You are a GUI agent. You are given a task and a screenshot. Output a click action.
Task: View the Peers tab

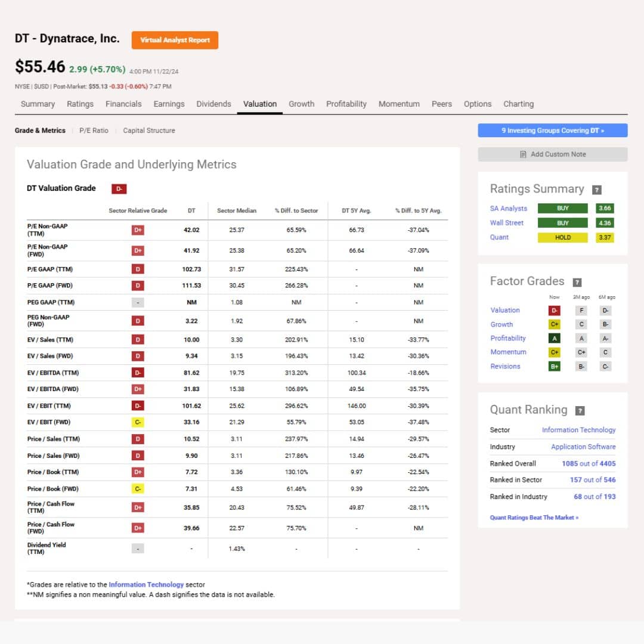pyautogui.click(x=441, y=104)
